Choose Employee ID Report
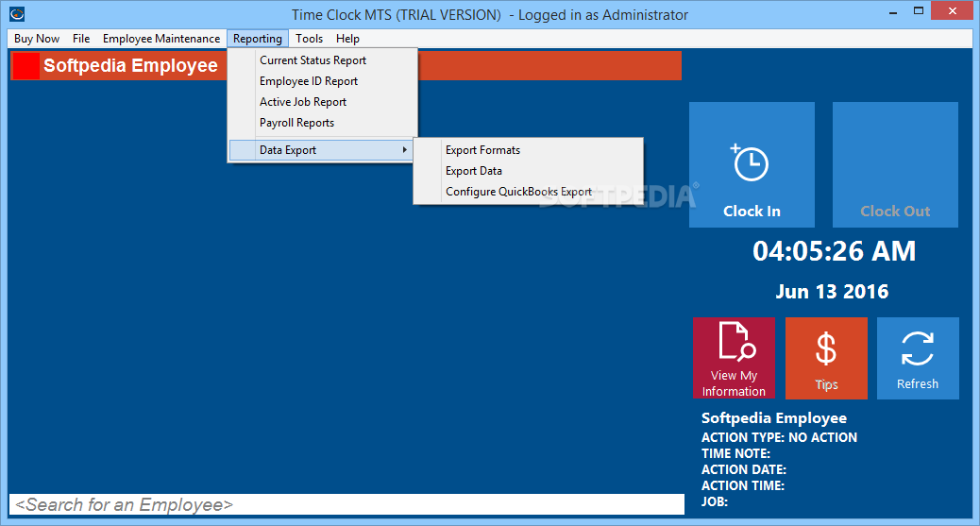This screenshot has width=980, height=526. (x=323, y=81)
